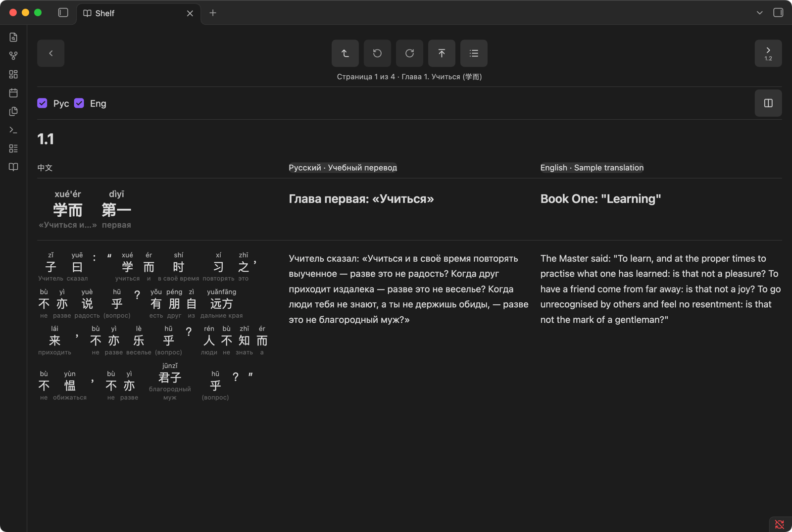
Task: Click the word 君子 glossed благородный муж
Action: (x=170, y=378)
